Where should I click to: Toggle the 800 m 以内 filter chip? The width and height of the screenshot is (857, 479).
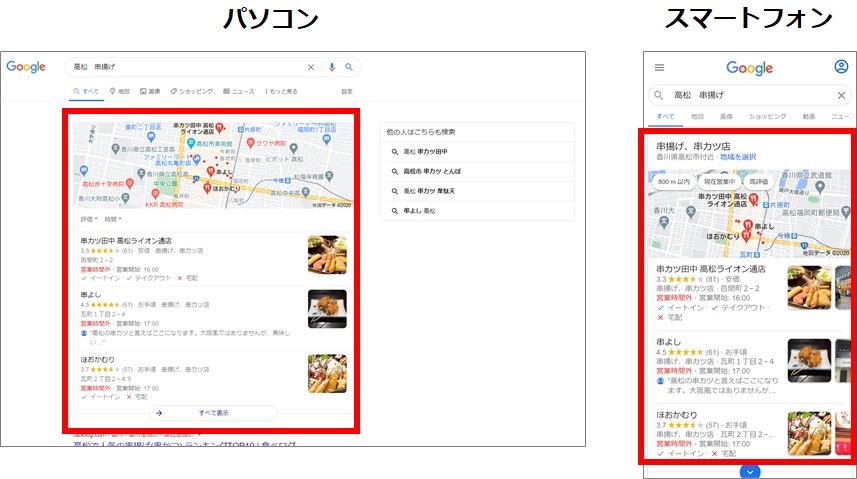(674, 182)
